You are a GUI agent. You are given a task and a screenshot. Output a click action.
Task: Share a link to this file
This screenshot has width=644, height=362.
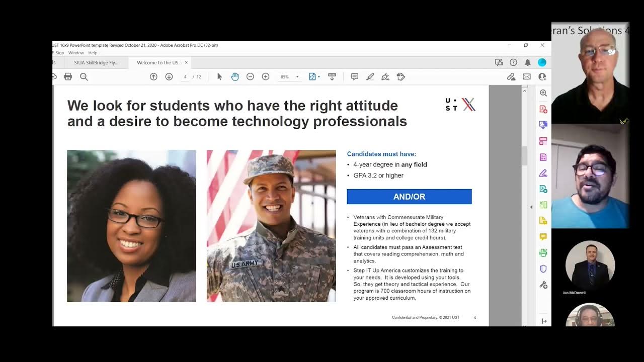click(511, 77)
